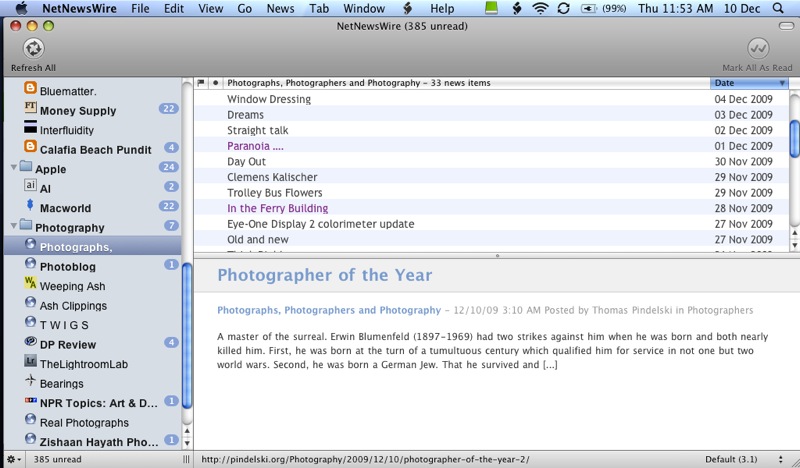
Task: Sort news items by Date column
Action: coord(749,83)
